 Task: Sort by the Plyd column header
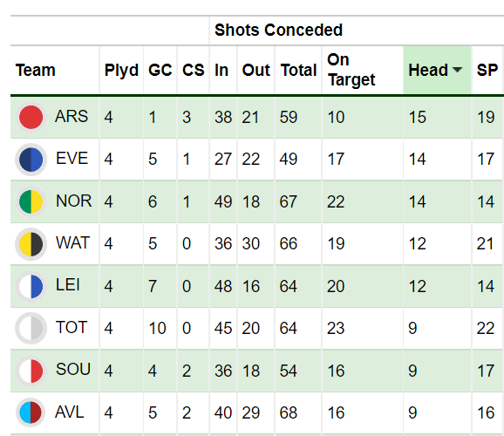tap(121, 70)
